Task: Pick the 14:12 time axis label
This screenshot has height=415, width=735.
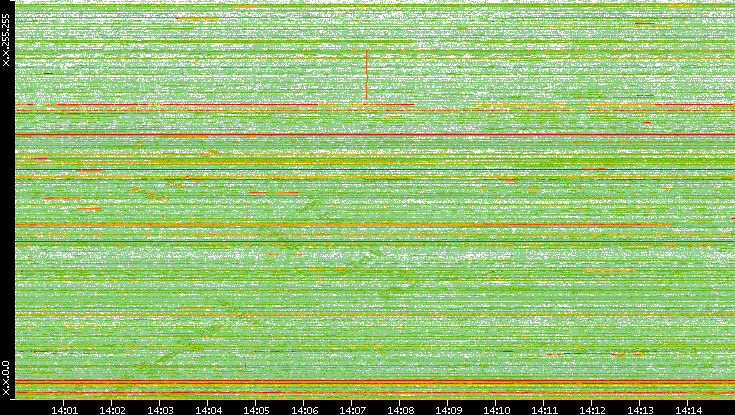Action: [x=592, y=411]
